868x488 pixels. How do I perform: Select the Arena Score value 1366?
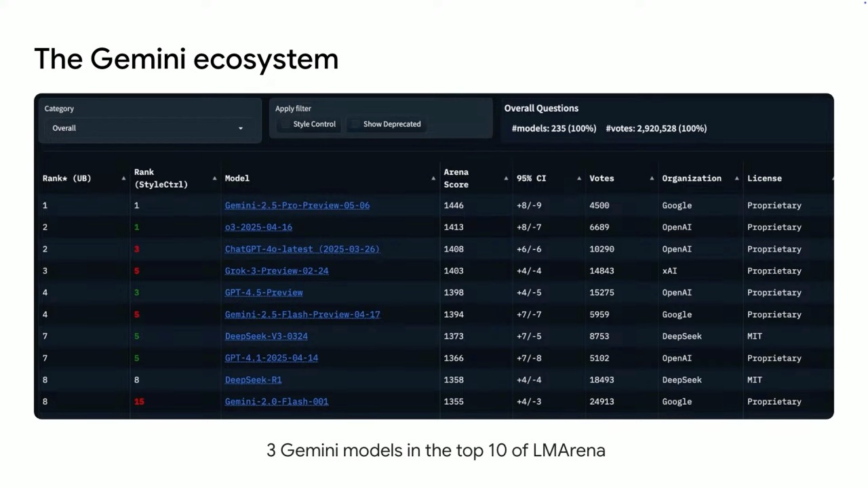pos(454,358)
